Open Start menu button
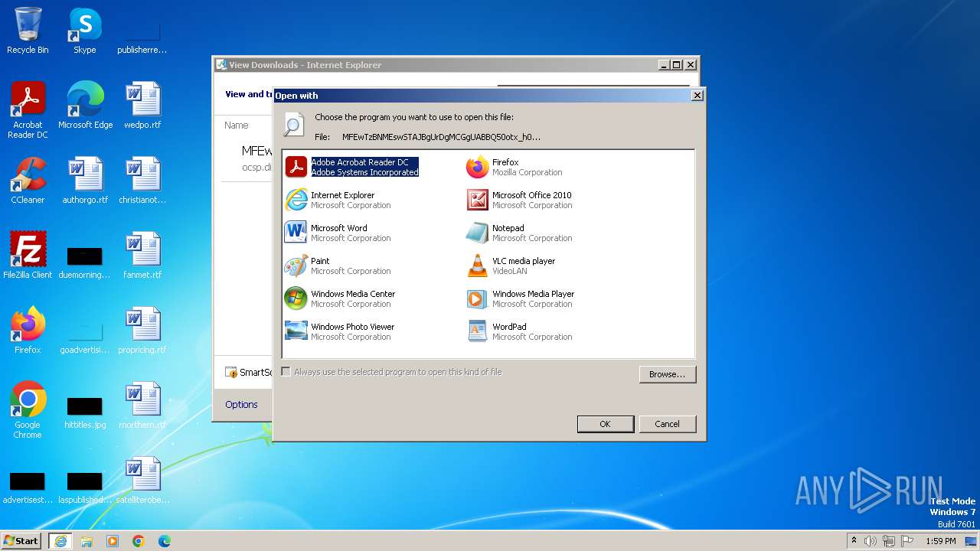Image resolution: width=980 pixels, height=551 pixels. [21, 541]
